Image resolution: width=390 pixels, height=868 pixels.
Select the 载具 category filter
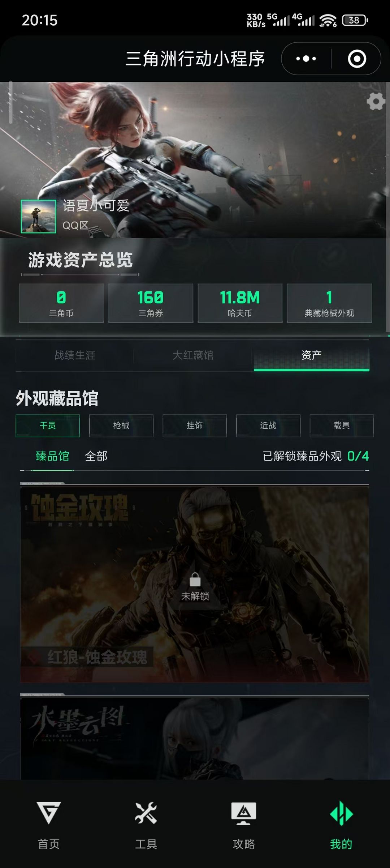click(342, 426)
